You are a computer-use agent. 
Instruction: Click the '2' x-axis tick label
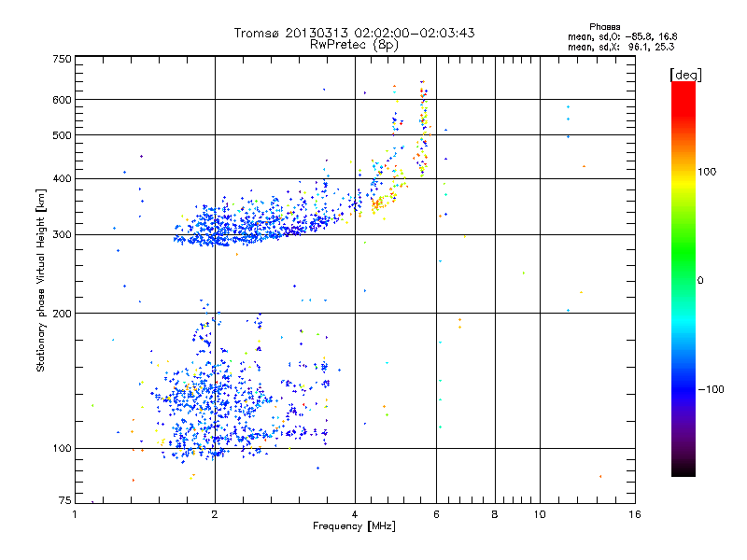(215, 514)
